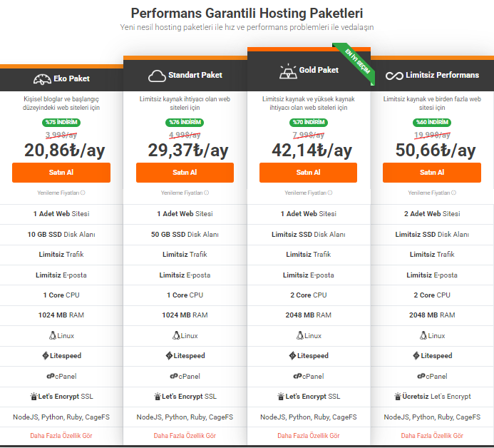Click the Limitsiz Performans infinity icon

pos(394,75)
